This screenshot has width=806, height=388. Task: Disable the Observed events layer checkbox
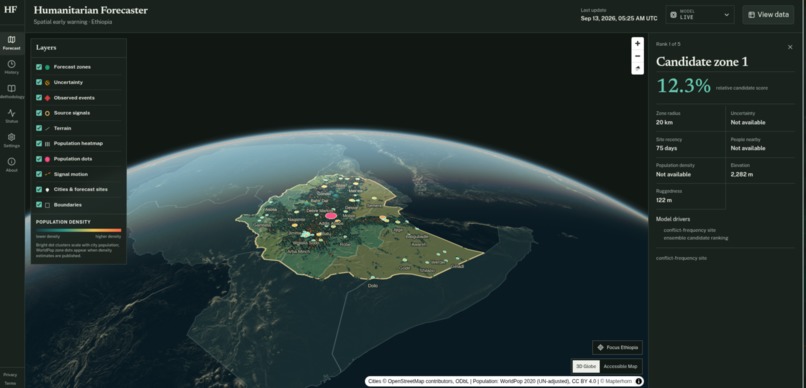(39, 98)
